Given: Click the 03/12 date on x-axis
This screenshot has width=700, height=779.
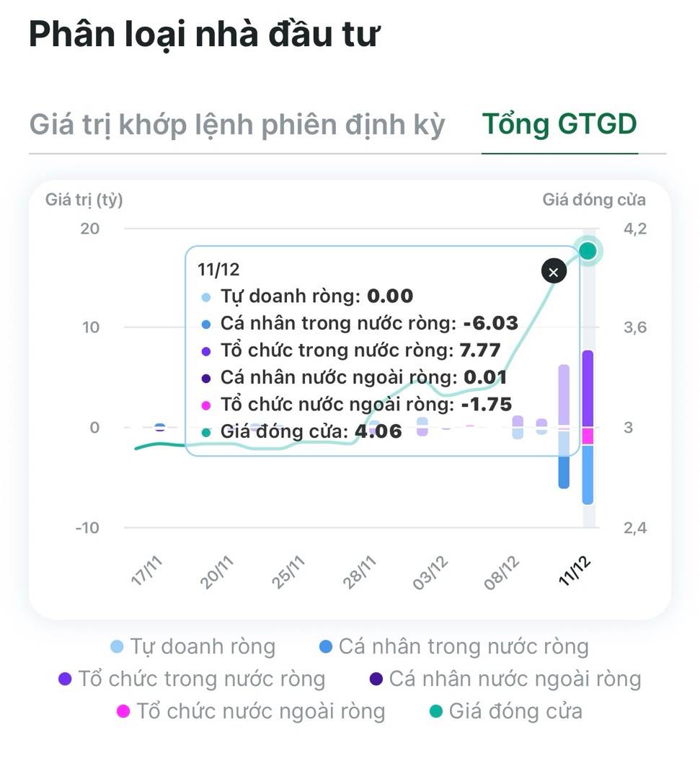Looking at the screenshot, I should pyautogui.click(x=431, y=573).
